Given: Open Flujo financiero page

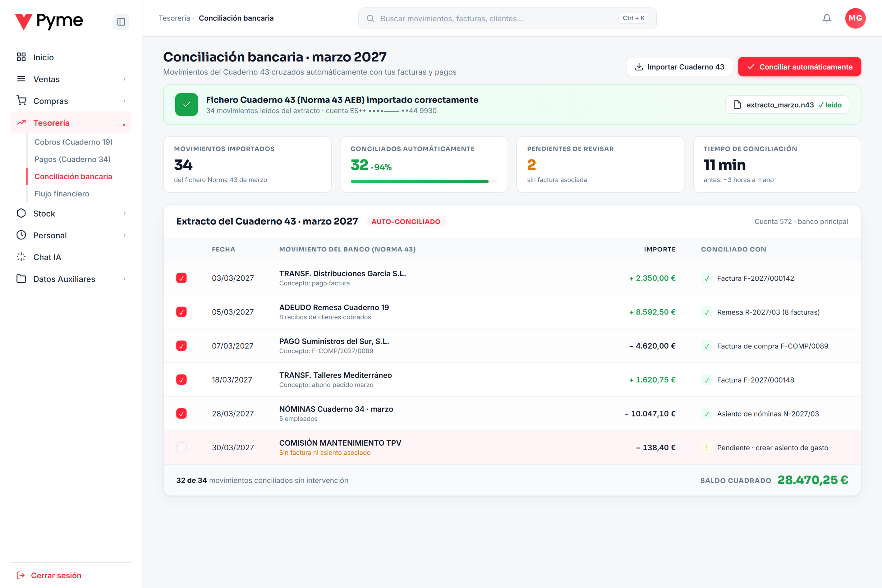Looking at the screenshot, I should pyautogui.click(x=62, y=194).
